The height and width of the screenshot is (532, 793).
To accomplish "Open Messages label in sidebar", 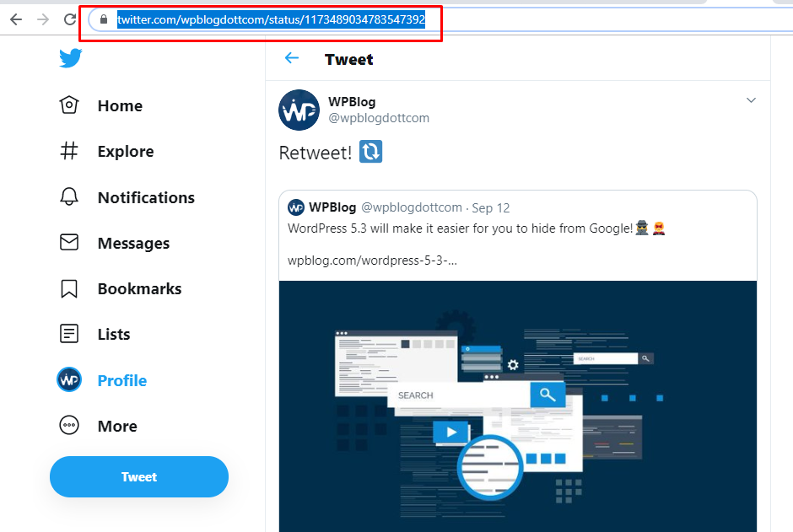I will (x=133, y=244).
